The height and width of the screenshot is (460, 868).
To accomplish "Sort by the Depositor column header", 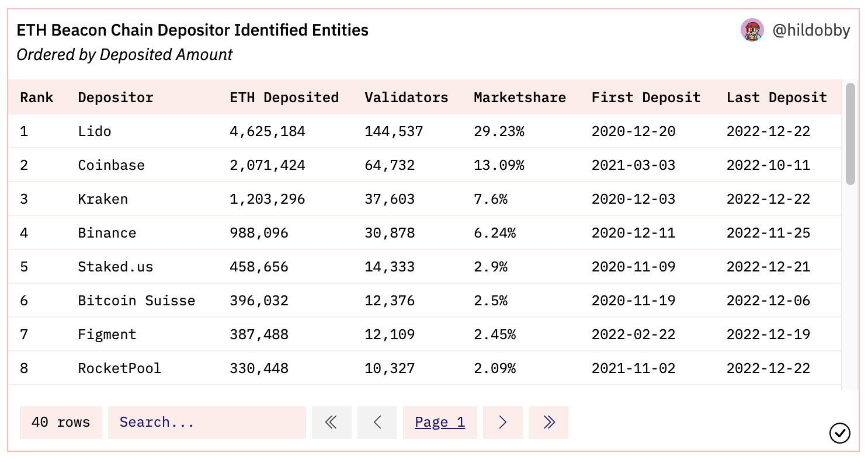I will pyautogui.click(x=116, y=97).
